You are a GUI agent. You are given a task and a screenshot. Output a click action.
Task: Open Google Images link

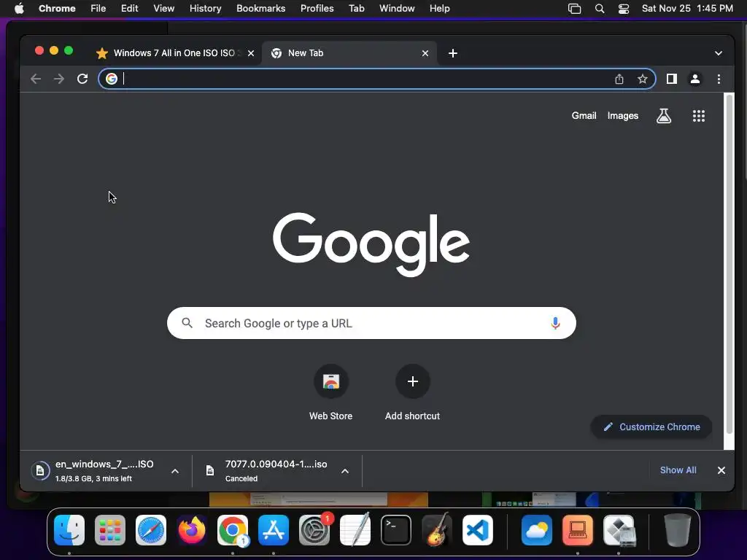click(623, 116)
